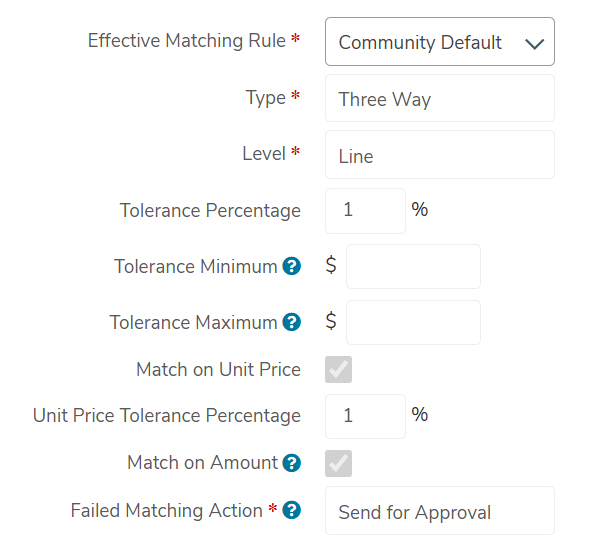Viewport: 605px width, 542px height.
Task: View help for Failed Matching Action
Action: pyautogui.click(x=292, y=510)
